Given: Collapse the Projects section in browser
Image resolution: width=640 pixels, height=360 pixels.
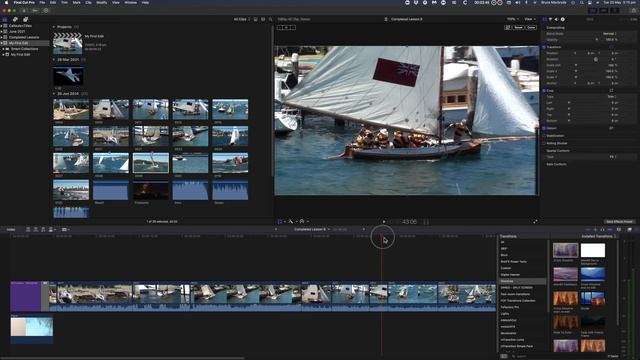Looking at the screenshot, I should [54, 27].
